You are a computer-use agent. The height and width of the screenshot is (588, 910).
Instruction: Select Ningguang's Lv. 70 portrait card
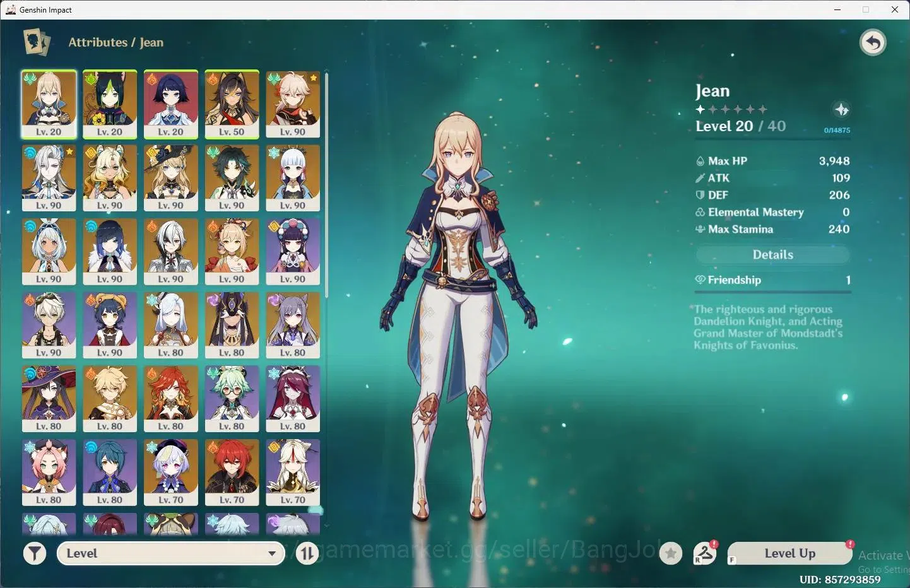click(x=293, y=473)
